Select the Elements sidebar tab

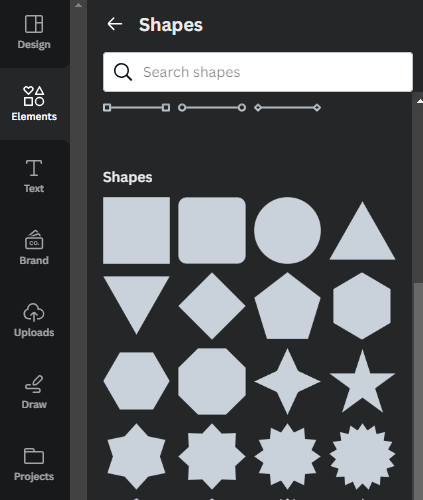point(34,104)
